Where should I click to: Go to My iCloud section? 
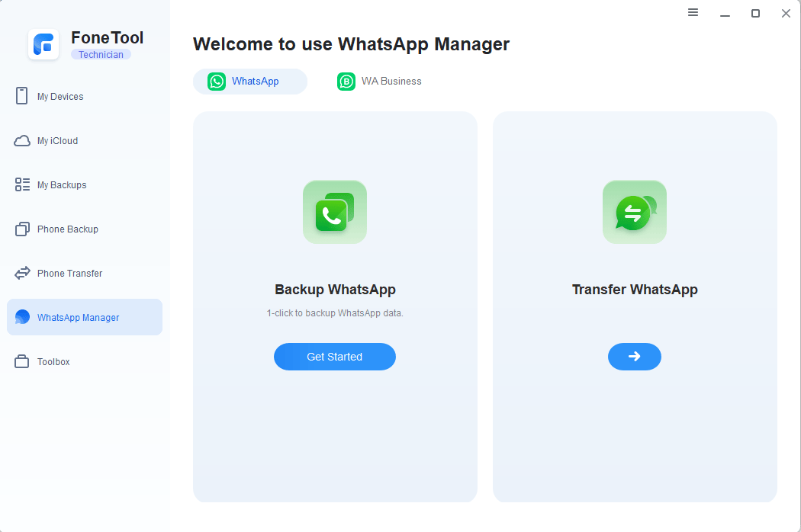[x=85, y=141]
